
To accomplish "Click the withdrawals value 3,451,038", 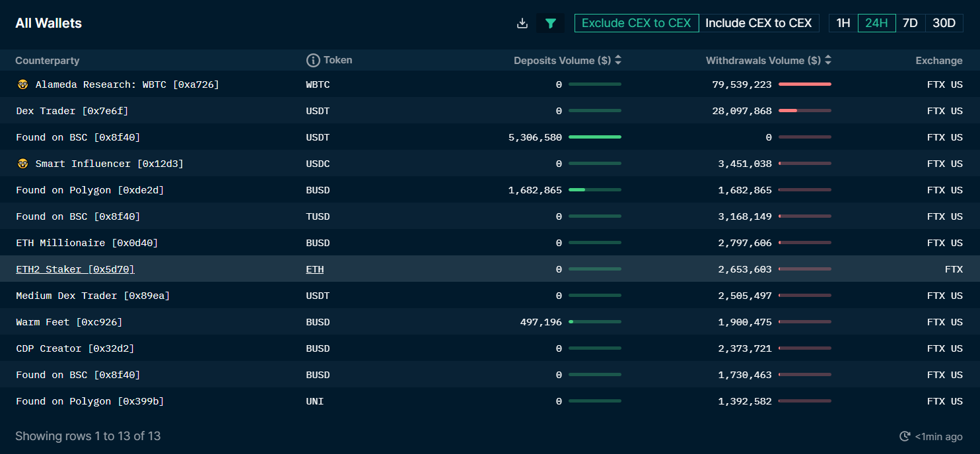I will 745,164.
